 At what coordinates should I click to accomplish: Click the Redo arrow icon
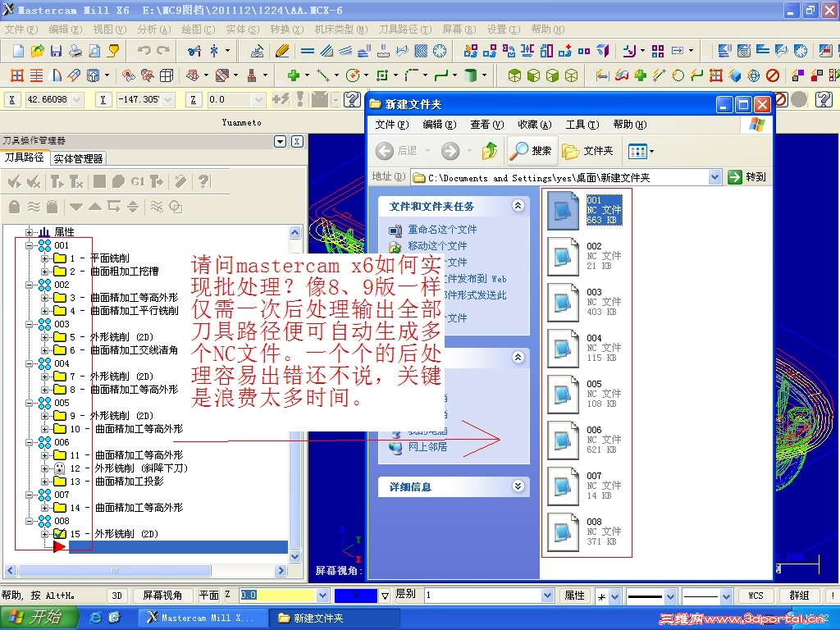tap(163, 51)
